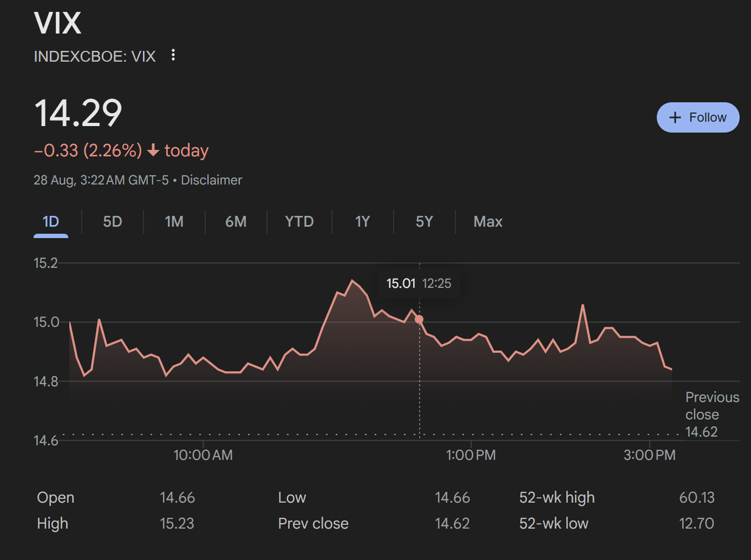Screen dimensions: 751x560
Task: Reselect the active 1D chart tab
Action: coord(51,222)
